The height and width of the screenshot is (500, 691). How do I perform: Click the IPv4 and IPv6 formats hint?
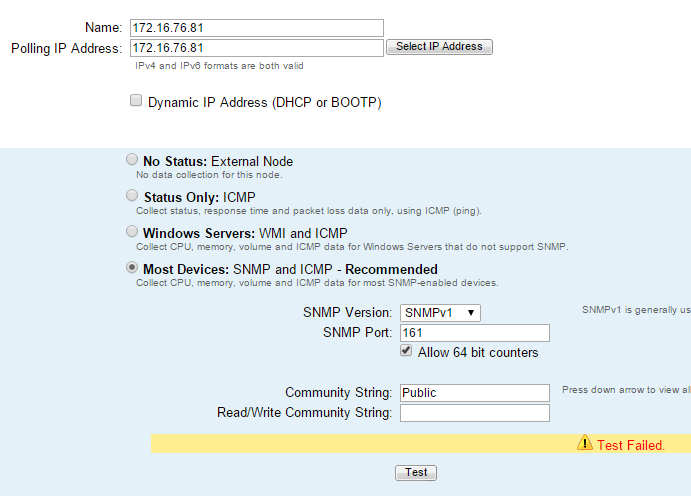(x=219, y=66)
